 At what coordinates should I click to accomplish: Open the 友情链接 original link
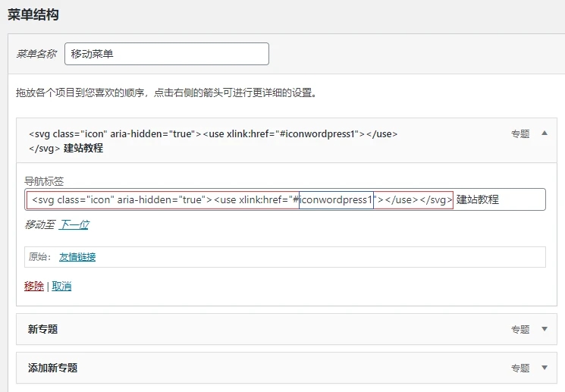(77, 257)
